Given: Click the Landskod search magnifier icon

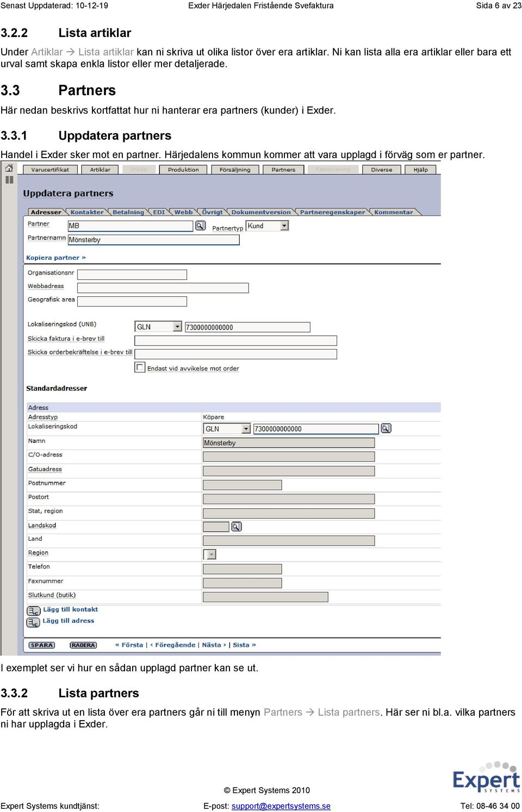Looking at the screenshot, I should [x=237, y=526].
